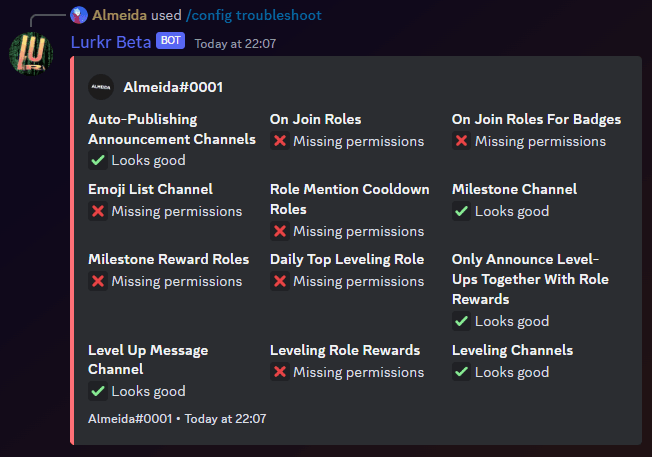Click green check under Leveling Channels
Viewport: 652px width, 457px height.
point(461,372)
